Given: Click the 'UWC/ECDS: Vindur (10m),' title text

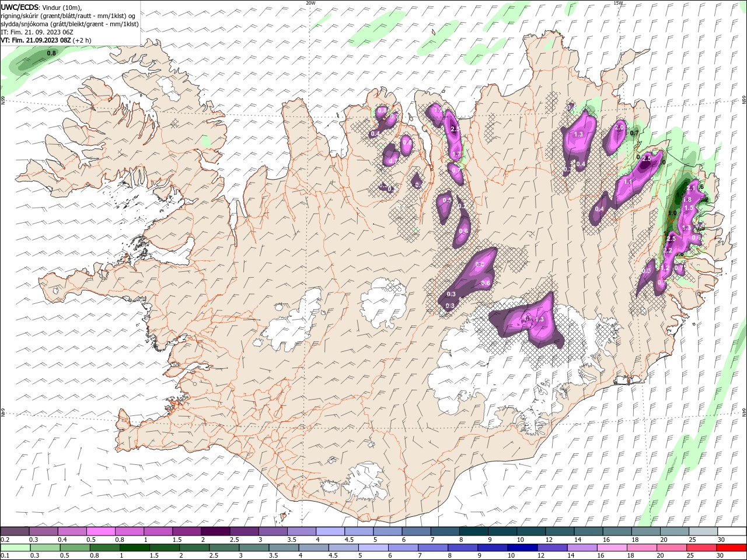Looking at the screenshot, I should click(x=41, y=7).
